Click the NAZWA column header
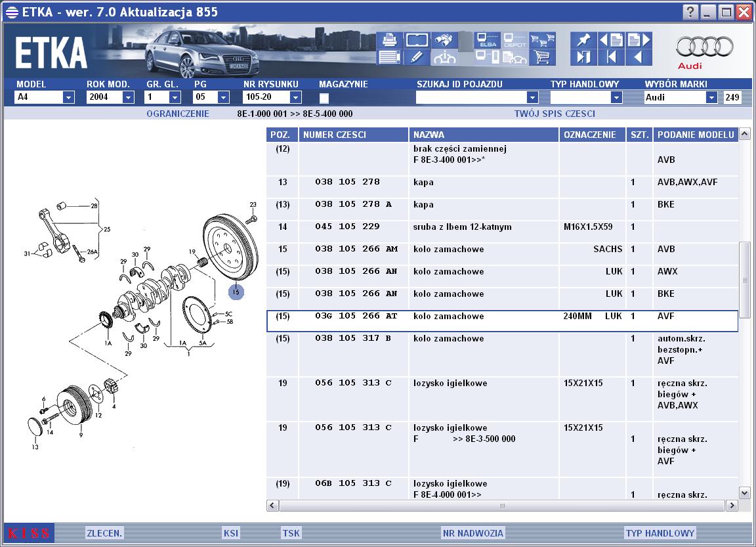 [484, 135]
